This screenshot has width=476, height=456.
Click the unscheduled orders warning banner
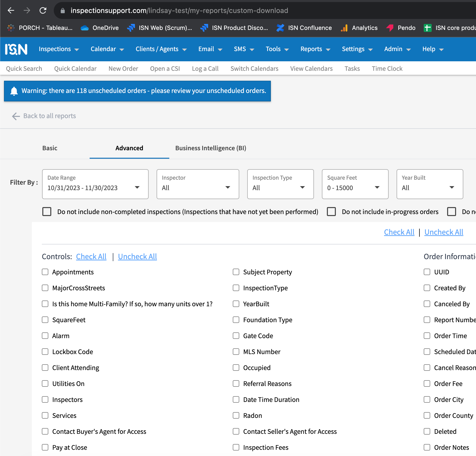[x=137, y=91]
